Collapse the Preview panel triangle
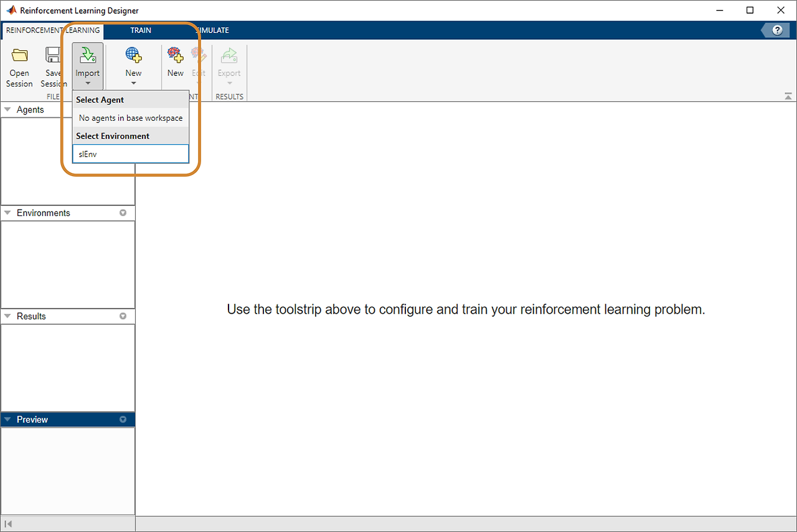 pos(7,419)
